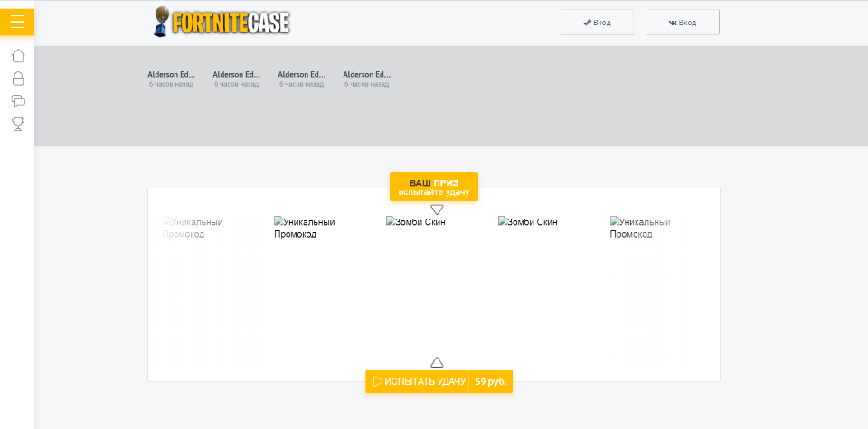Open chat bubbles icon in sidebar

pyautogui.click(x=18, y=101)
